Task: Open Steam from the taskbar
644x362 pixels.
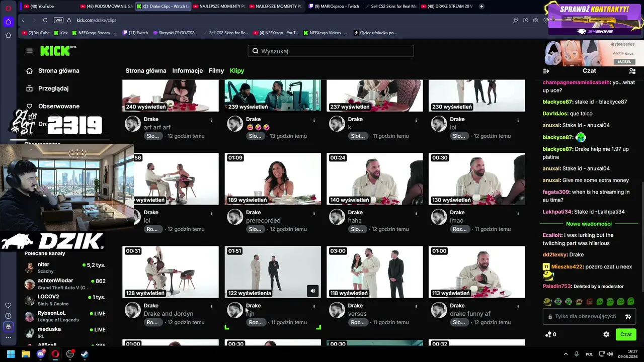Action: [85, 354]
